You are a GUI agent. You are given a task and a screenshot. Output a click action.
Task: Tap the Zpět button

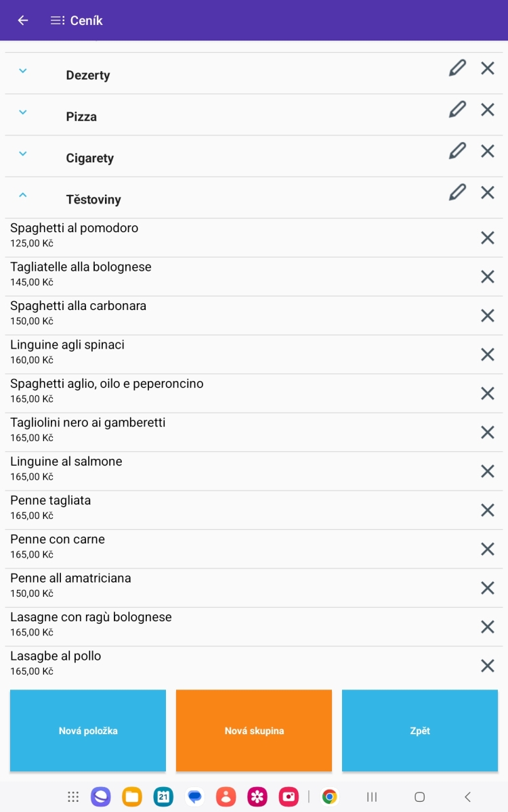[420, 730]
